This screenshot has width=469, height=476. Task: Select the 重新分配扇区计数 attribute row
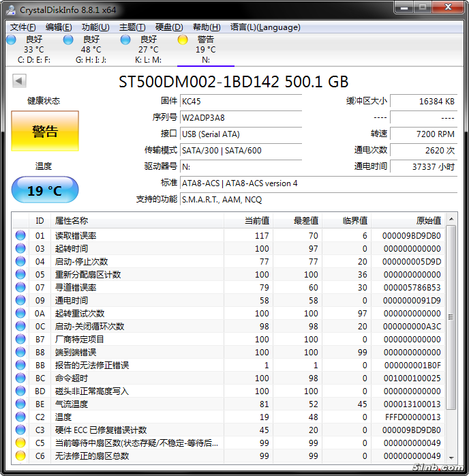(x=228, y=274)
